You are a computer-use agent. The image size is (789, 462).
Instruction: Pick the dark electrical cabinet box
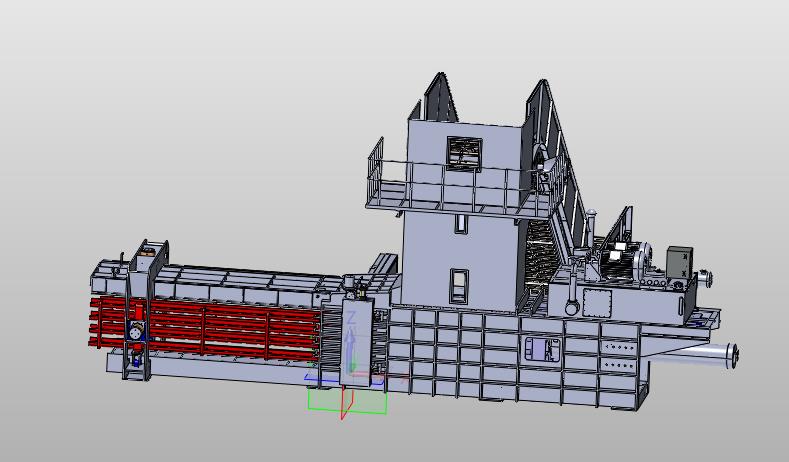[679, 262]
